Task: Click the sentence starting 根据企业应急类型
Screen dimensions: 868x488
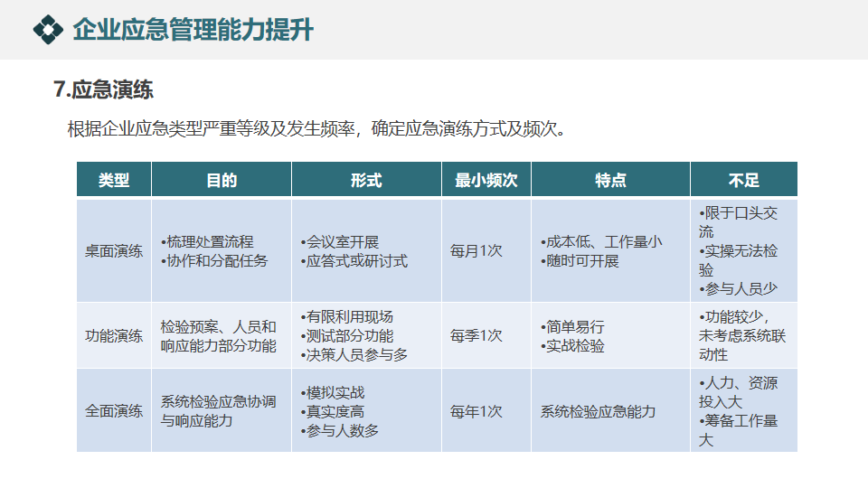Action: [316, 129]
